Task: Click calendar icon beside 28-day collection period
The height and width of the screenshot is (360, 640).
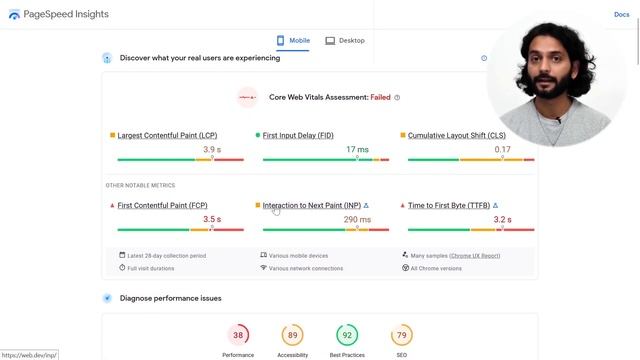Action: [x=122, y=255]
